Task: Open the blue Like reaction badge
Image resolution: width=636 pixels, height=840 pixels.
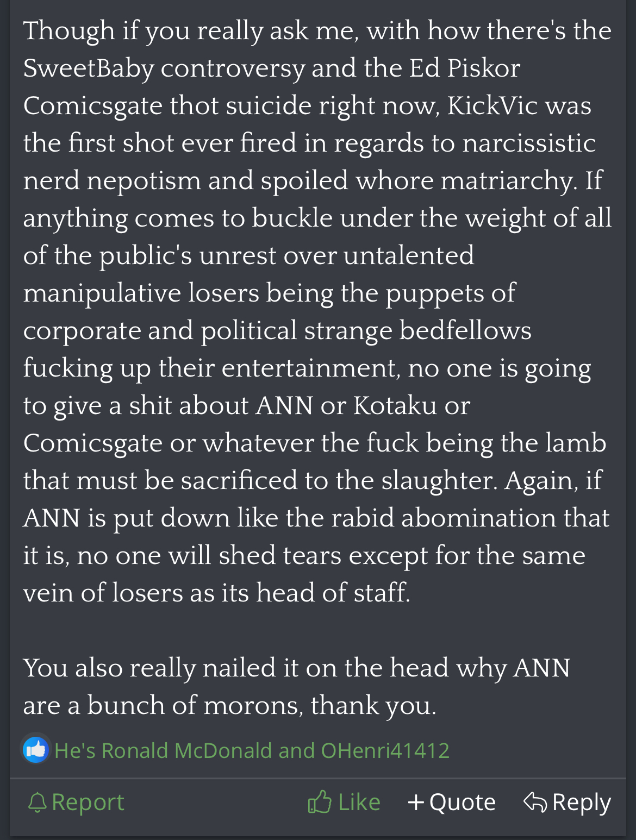Action: (x=36, y=750)
